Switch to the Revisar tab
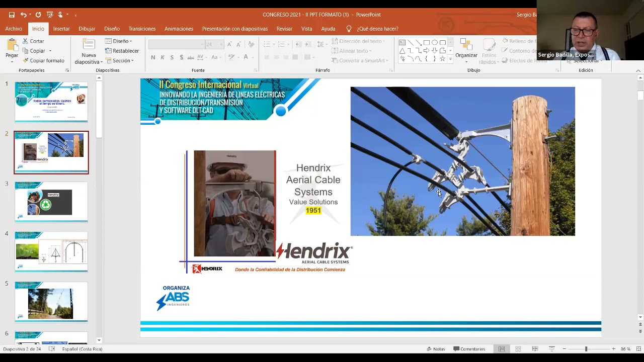The width and height of the screenshot is (644, 362). (284, 29)
